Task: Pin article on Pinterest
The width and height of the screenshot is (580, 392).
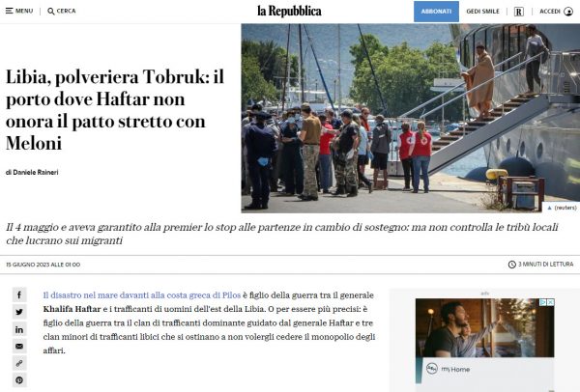Action: (19, 380)
